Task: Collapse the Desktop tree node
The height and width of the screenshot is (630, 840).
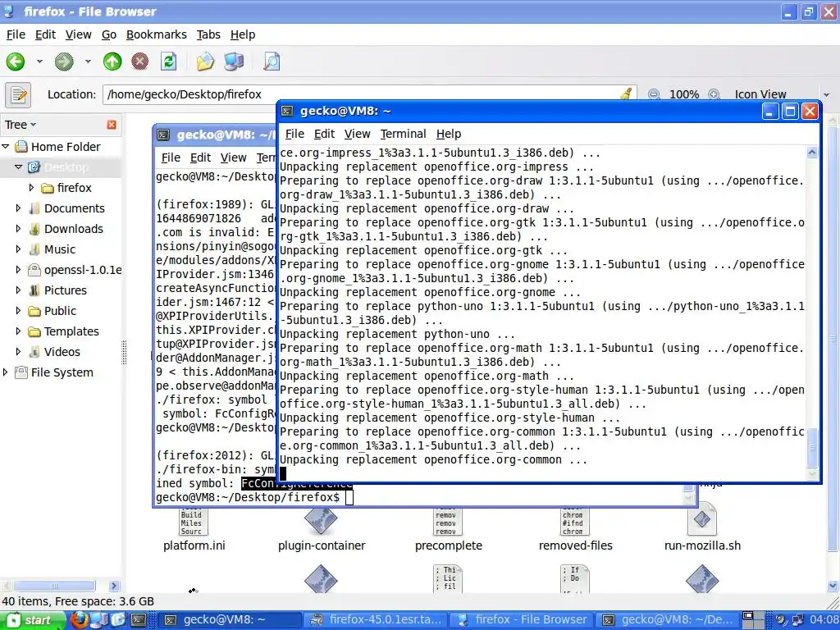Action: (x=18, y=167)
